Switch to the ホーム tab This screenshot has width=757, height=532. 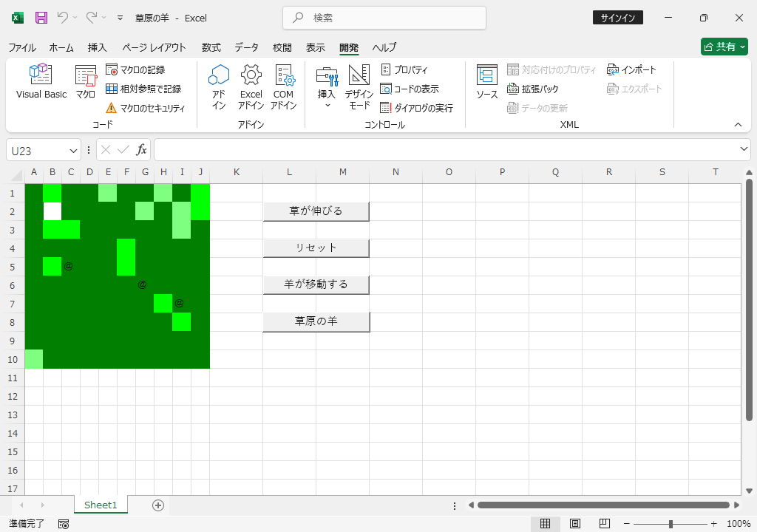[x=61, y=47]
